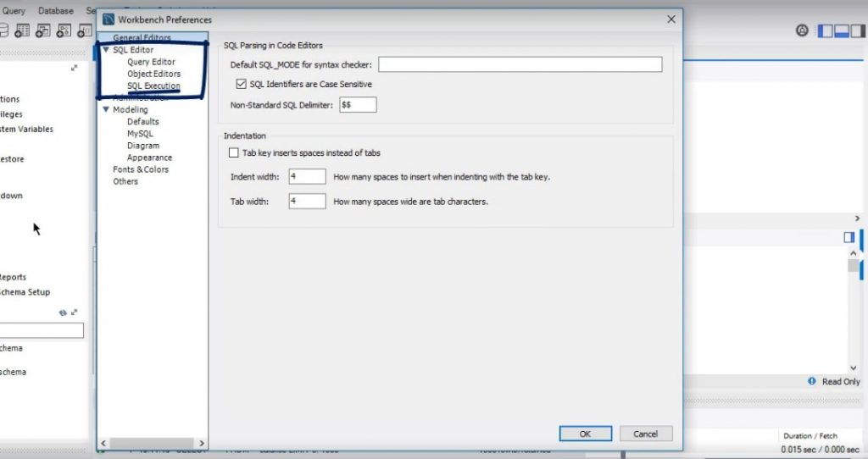
Task: Select Fonts & Colors in preferences tree
Action: (x=141, y=169)
